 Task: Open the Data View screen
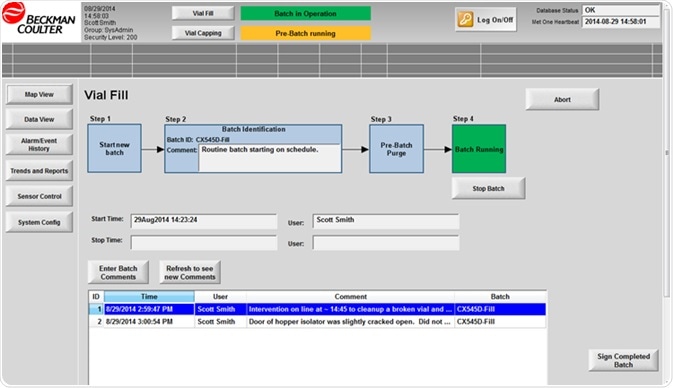tap(39, 119)
